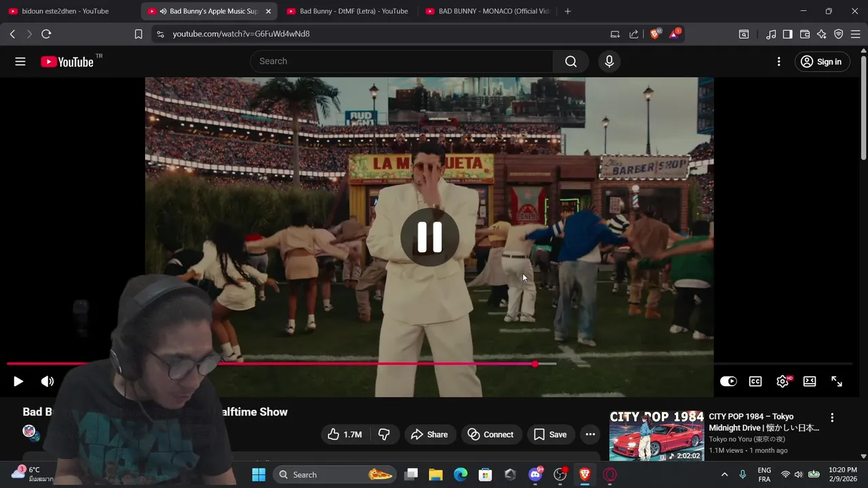
Task: Show hidden system tray icons chevron
Action: tap(724, 474)
